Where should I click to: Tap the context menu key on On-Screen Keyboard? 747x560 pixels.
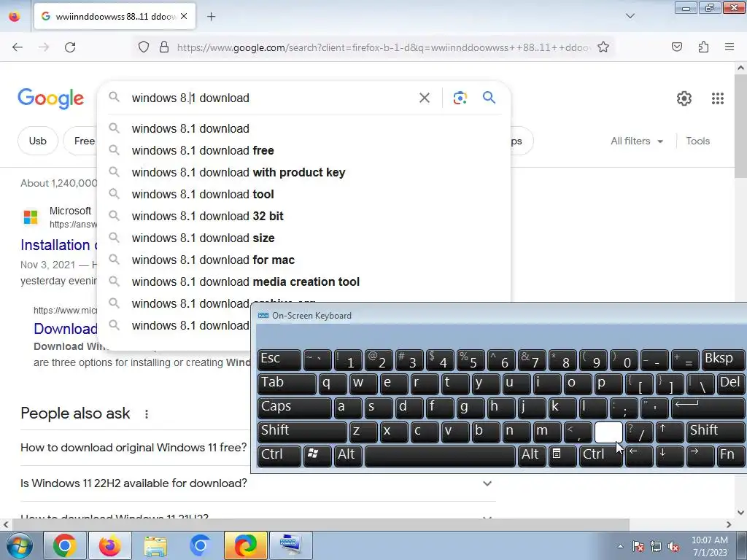coord(562,456)
